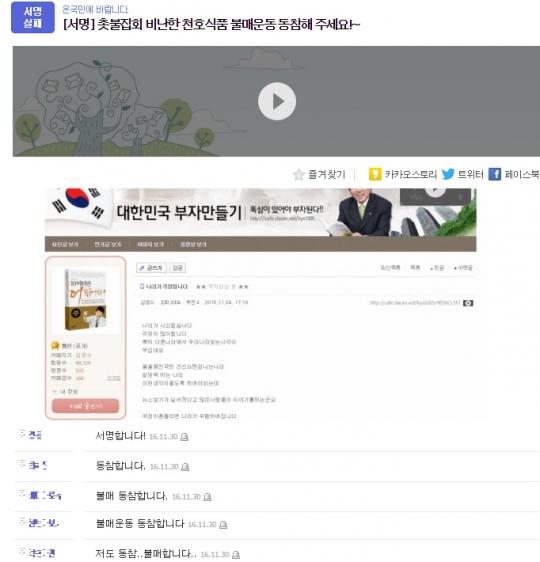Viewport: 540px width, 562px height.
Task: Report the '불매 동참합니다.' comment siren icon
Action: [x=207, y=497]
